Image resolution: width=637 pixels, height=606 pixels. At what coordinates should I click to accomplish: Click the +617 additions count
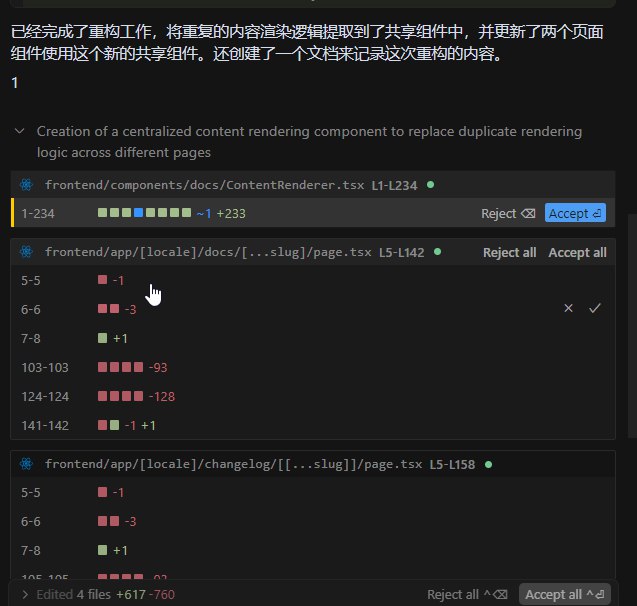(x=131, y=595)
